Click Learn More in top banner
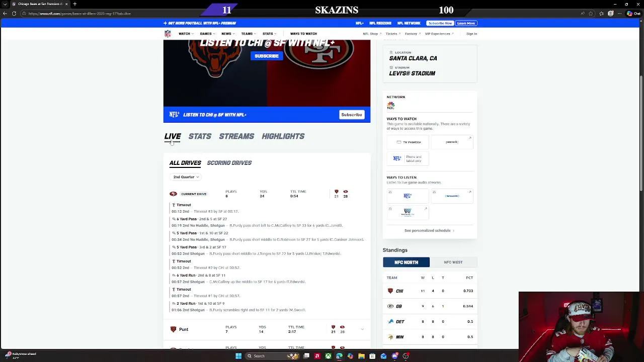This screenshot has width=644, height=362. (466, 23)
